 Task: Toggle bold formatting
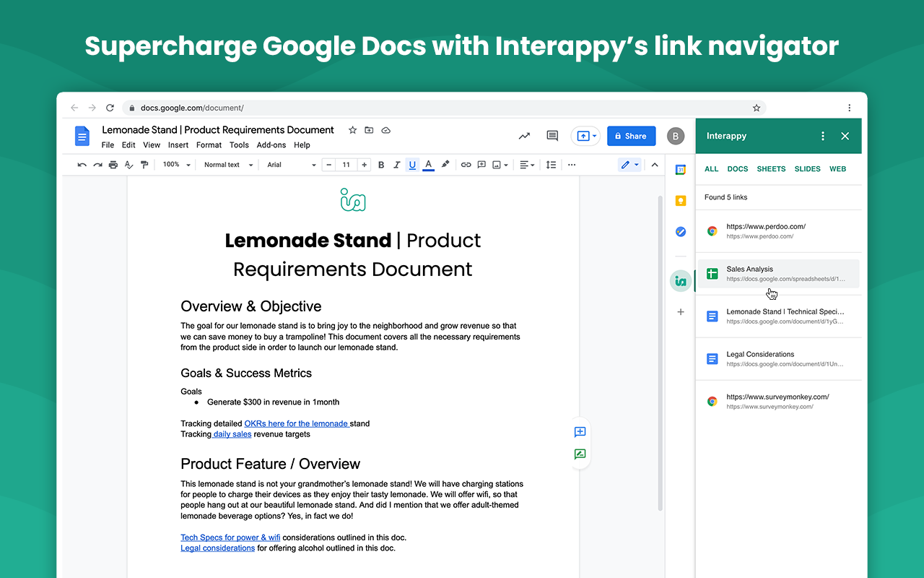point(381,165)
